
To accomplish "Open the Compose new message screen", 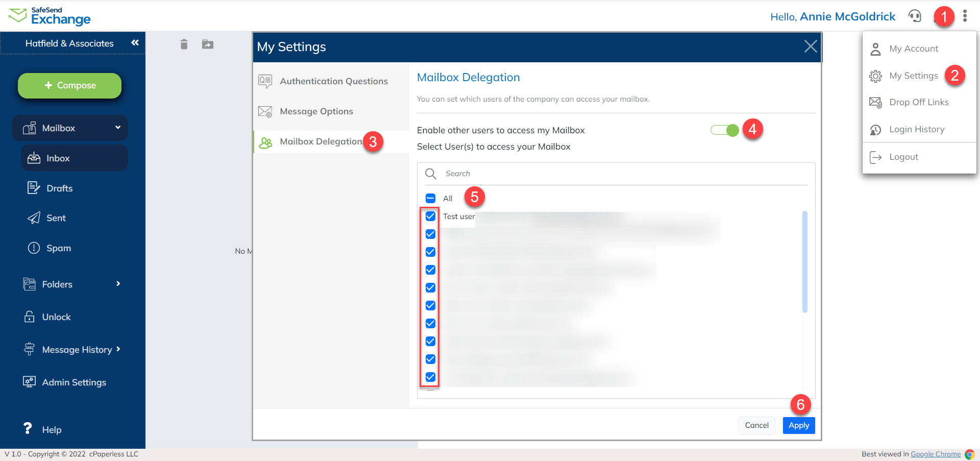I will click(x=69, y=85).
